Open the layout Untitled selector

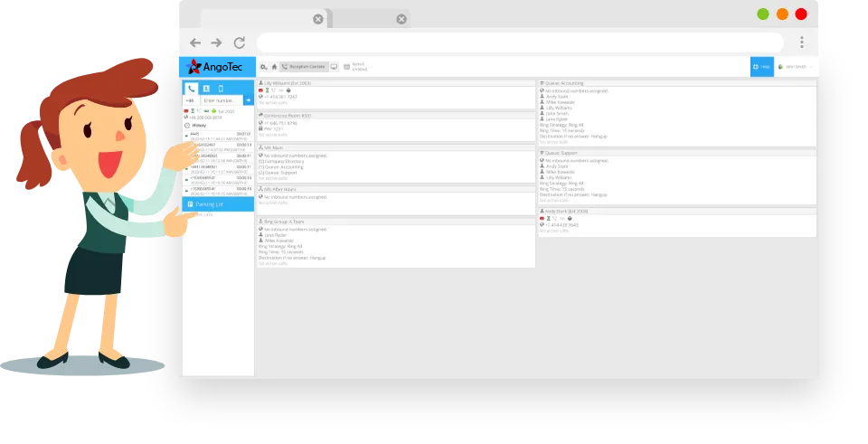357,67
